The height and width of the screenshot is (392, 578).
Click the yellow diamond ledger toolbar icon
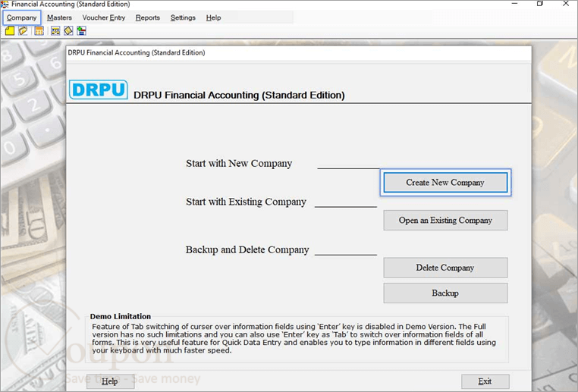(x=68, y=31)
